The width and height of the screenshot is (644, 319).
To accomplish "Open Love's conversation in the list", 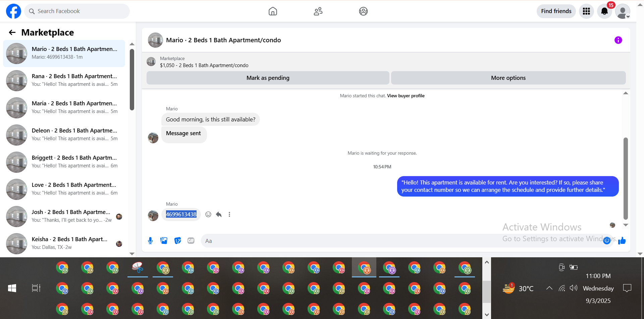I will point(64,189).
